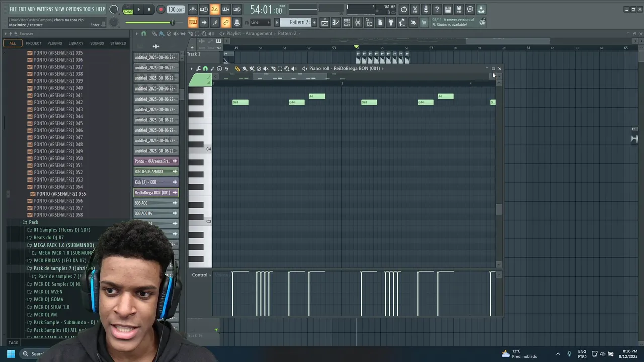Open the PATTERNS menu
This screenshot has width=644, height=362.
click(x=45, y=9)
